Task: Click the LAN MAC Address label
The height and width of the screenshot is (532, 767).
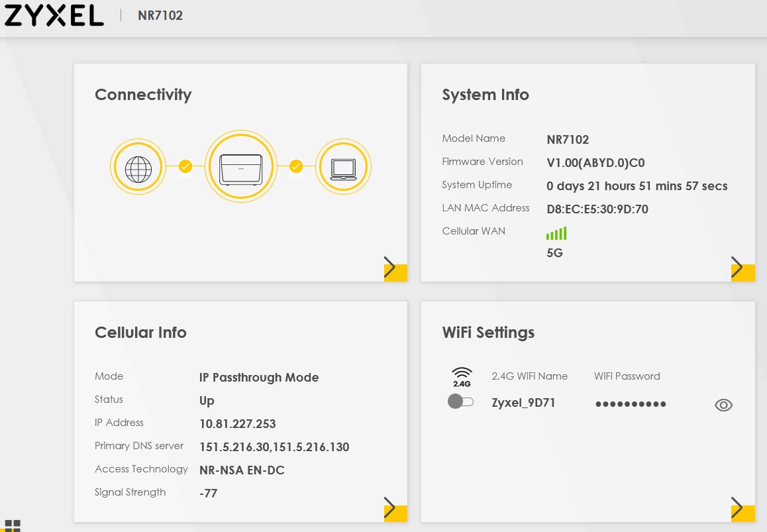Action: click(486, 208)
